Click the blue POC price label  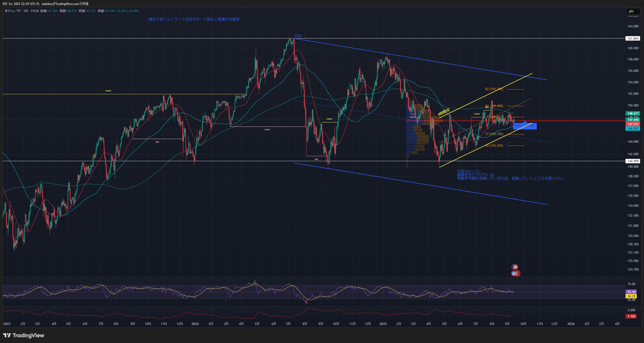tap(525, 126)
